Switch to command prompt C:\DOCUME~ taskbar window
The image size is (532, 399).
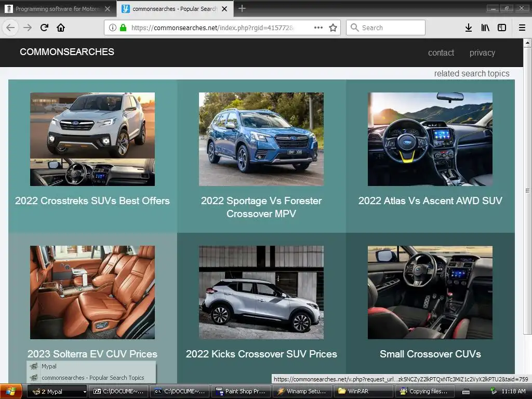coord(180,392)
